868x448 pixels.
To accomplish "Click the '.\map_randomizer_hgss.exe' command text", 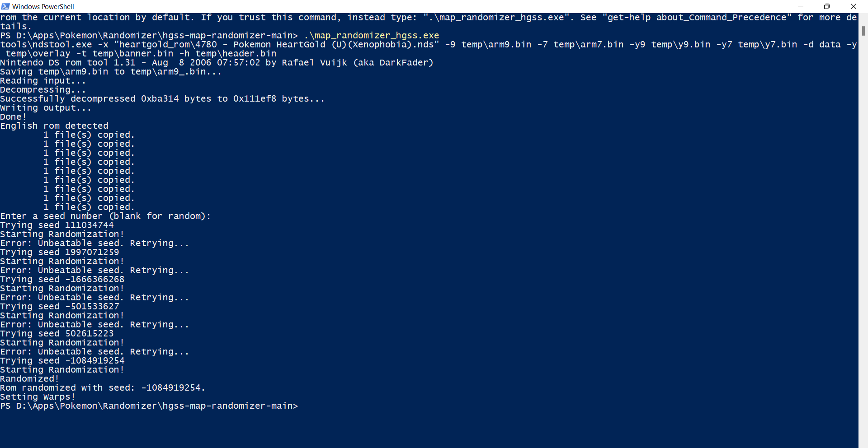I will pos(372,35).
